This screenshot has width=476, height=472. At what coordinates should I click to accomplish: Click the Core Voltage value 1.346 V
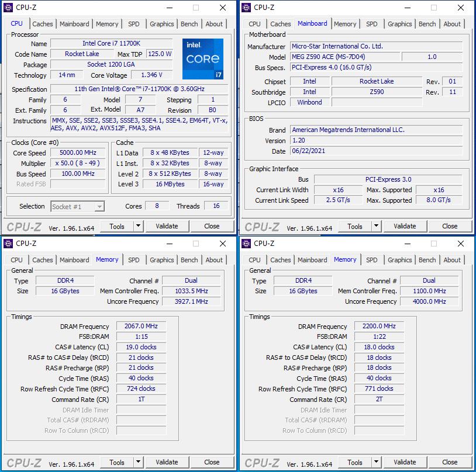[x=152, y=75]
